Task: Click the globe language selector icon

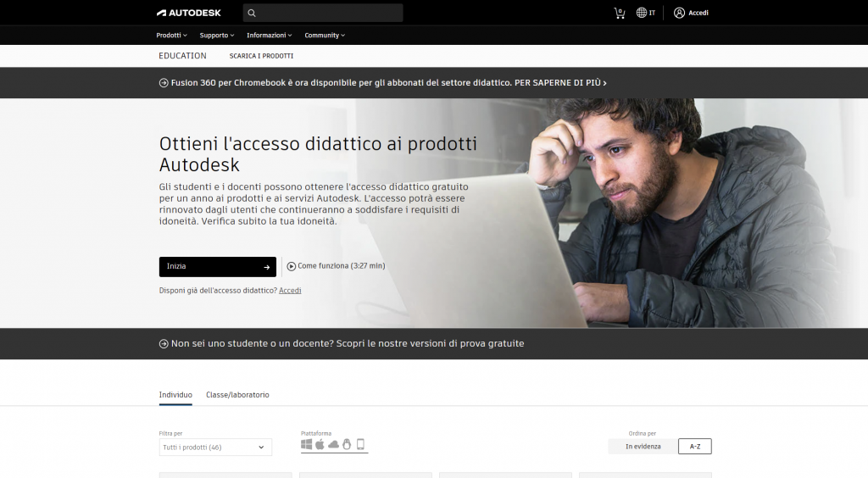Action: click(641, 13)
